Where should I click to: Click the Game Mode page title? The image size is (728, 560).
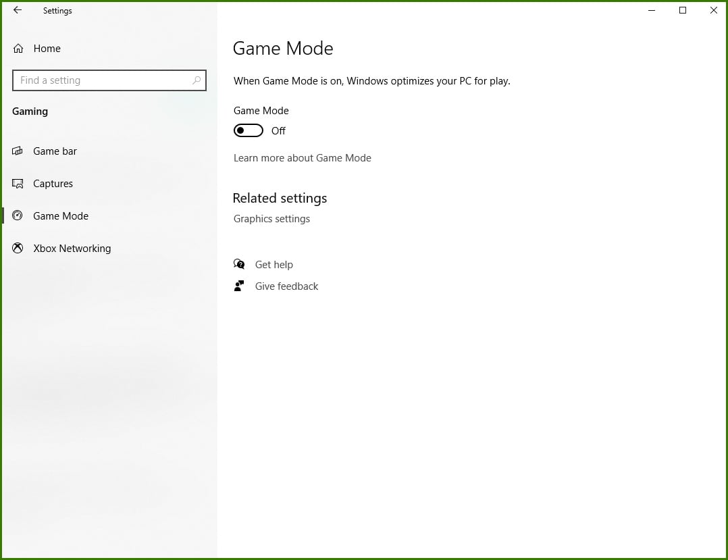point(283,48)
